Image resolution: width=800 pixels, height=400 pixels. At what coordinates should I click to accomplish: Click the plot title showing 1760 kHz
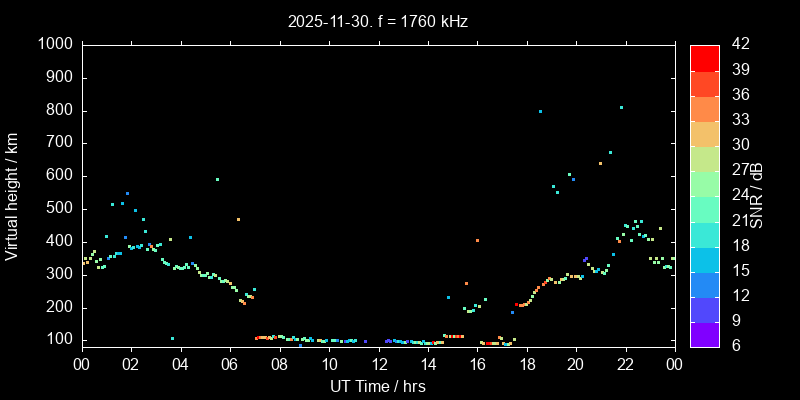[378, 20]
